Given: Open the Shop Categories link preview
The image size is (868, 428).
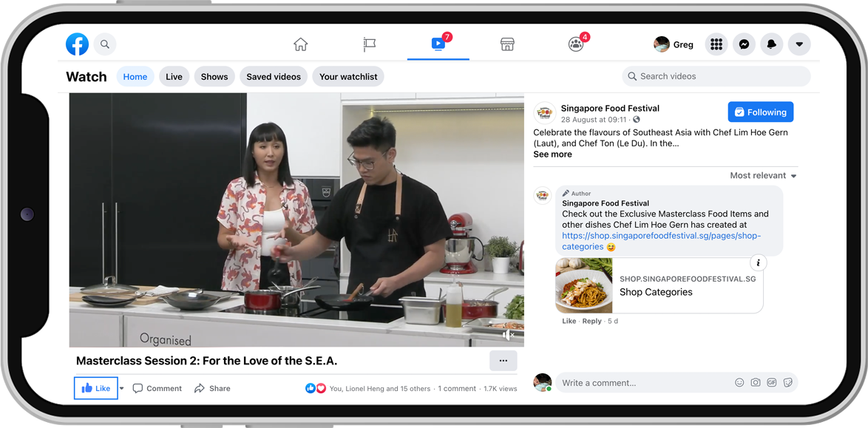Looking at the screenshot, I should point(660,285).
